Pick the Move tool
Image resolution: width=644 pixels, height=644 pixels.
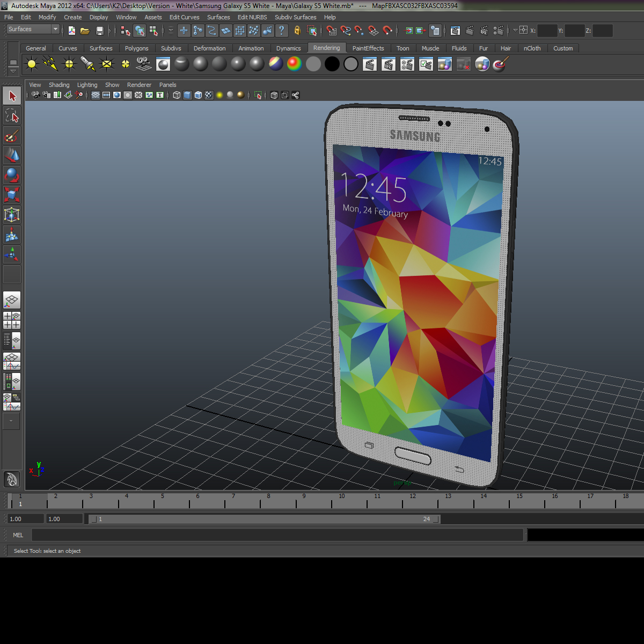(x=12, y=156)
